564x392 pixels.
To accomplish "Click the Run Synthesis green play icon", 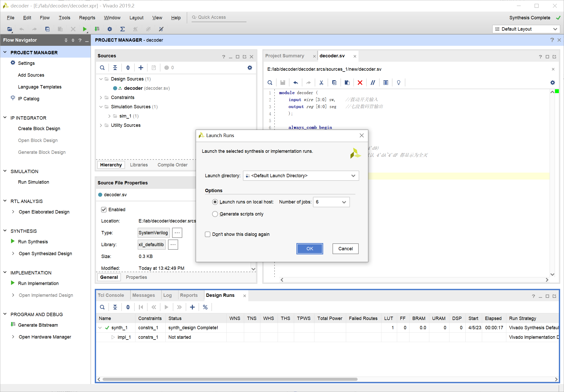I will (x=13, y=241).
